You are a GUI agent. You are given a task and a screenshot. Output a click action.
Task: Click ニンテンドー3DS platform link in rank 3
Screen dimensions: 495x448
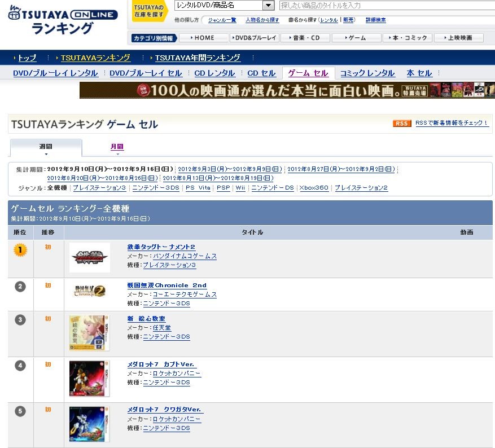[167, 337]
